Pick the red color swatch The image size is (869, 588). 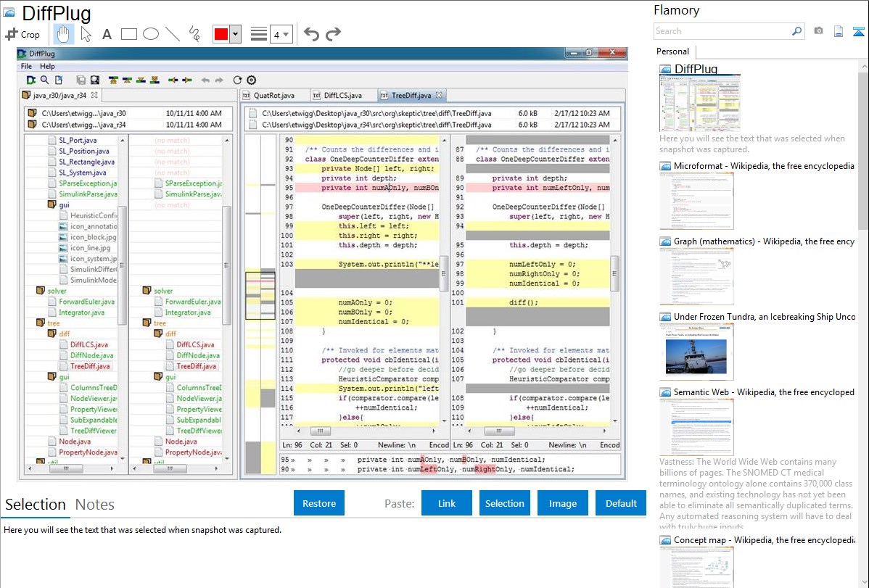click(221, 34)
